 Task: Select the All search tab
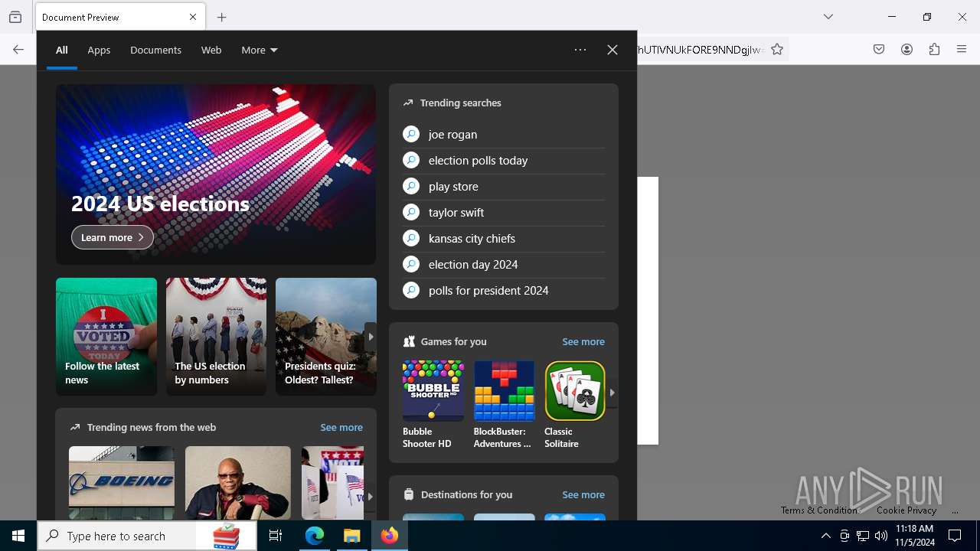click(x=62, y=50)
